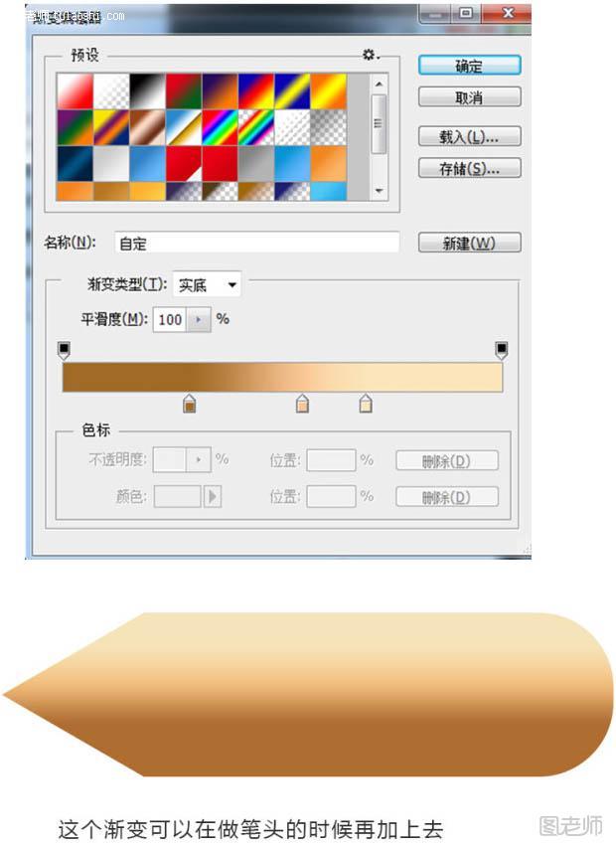Click 载入(L) to load gradients
This screenshot has height=848, width=616.
pos(470,136)
